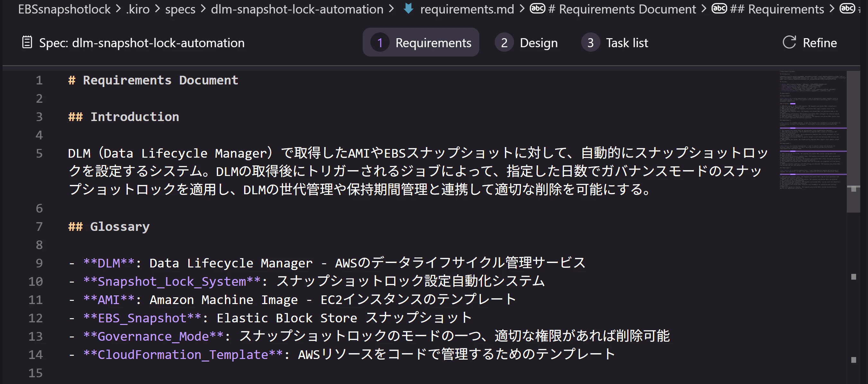Click the spec document icon beside the title
The image size is (868, 384).
(27, 42)
